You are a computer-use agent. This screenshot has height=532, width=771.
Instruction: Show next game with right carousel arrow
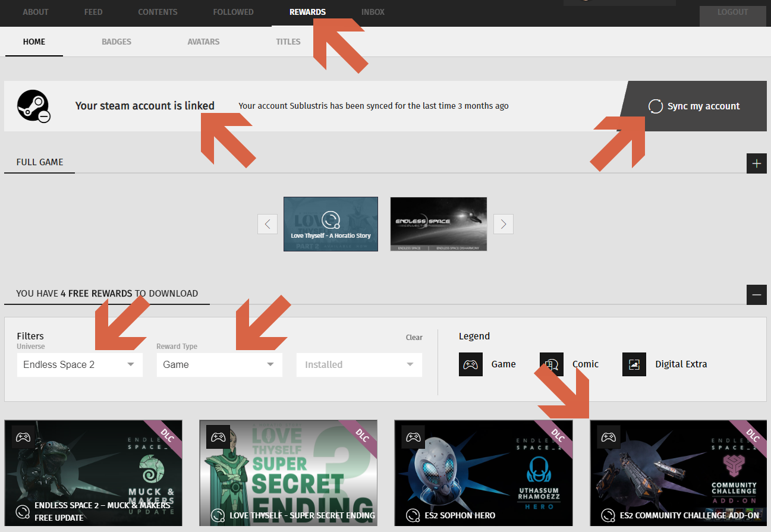503,224
